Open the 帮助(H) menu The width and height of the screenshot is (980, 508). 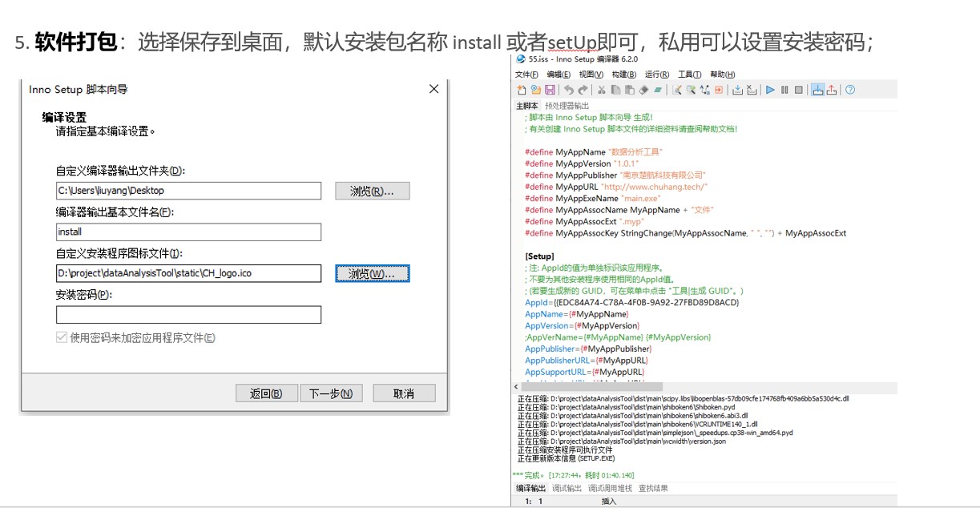[x=723, y=75]
